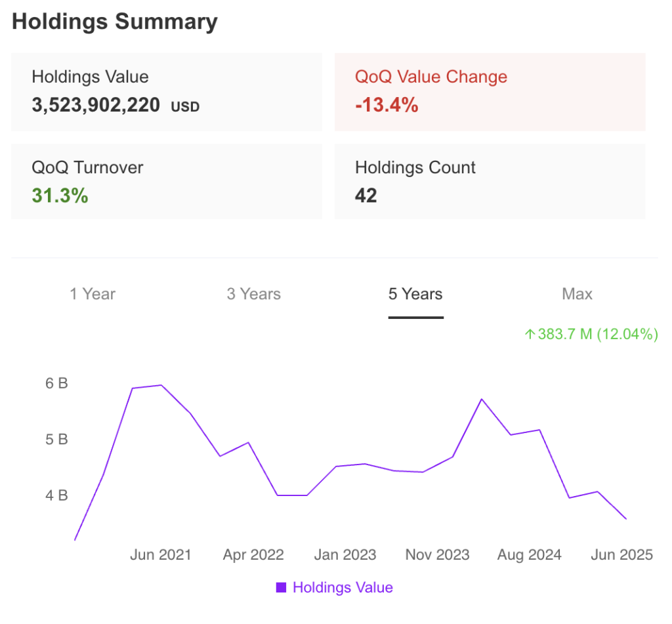672x624 pixels.
Task: Show the Max time range
Action: pyautogui.click(x=577, y=294)
